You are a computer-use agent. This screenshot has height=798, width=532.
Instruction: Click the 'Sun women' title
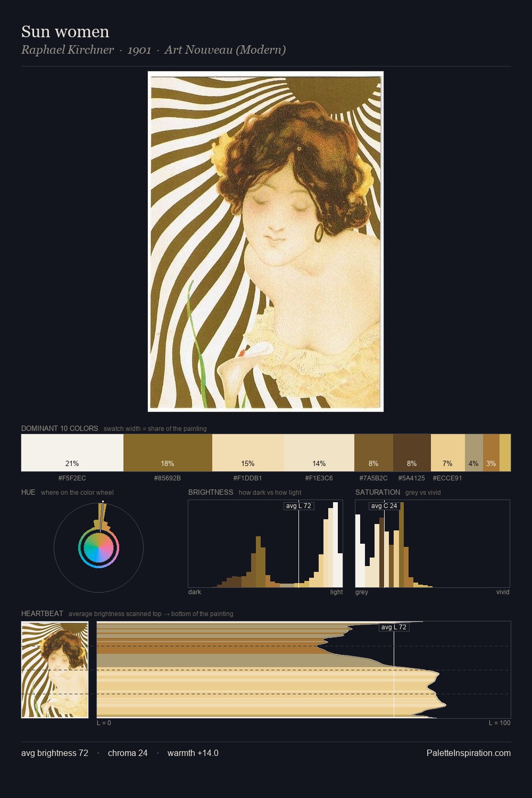[x=65, y=32]
